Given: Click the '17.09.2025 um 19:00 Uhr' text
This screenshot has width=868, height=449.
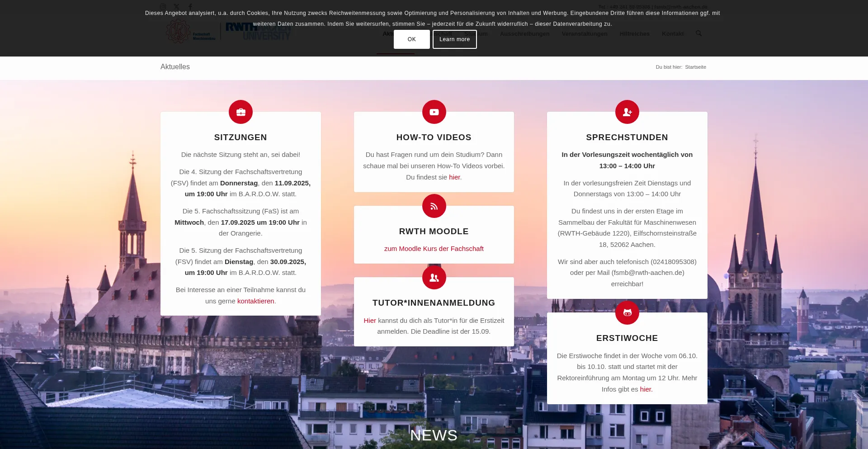Looking at the screenshot, I should (x=260, y=222).
